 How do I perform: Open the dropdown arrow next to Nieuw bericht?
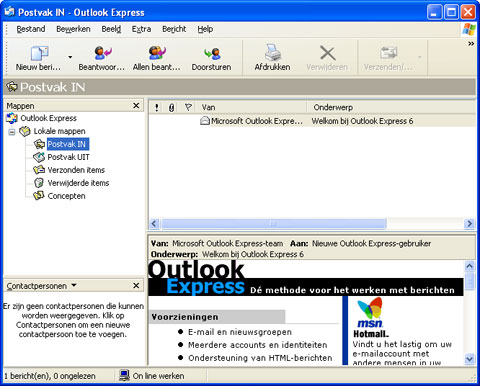(x=70, y=57)
